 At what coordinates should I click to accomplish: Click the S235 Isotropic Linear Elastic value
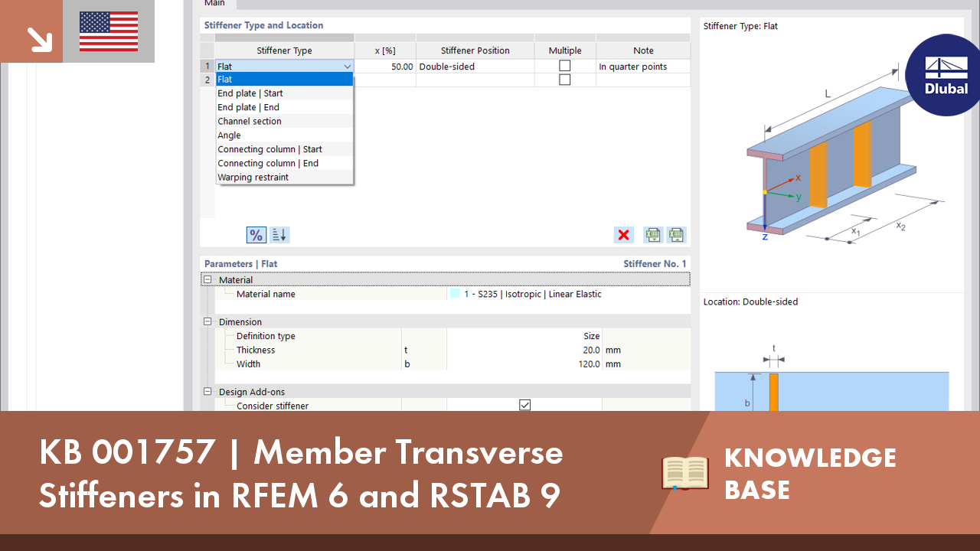pos(533,294)
